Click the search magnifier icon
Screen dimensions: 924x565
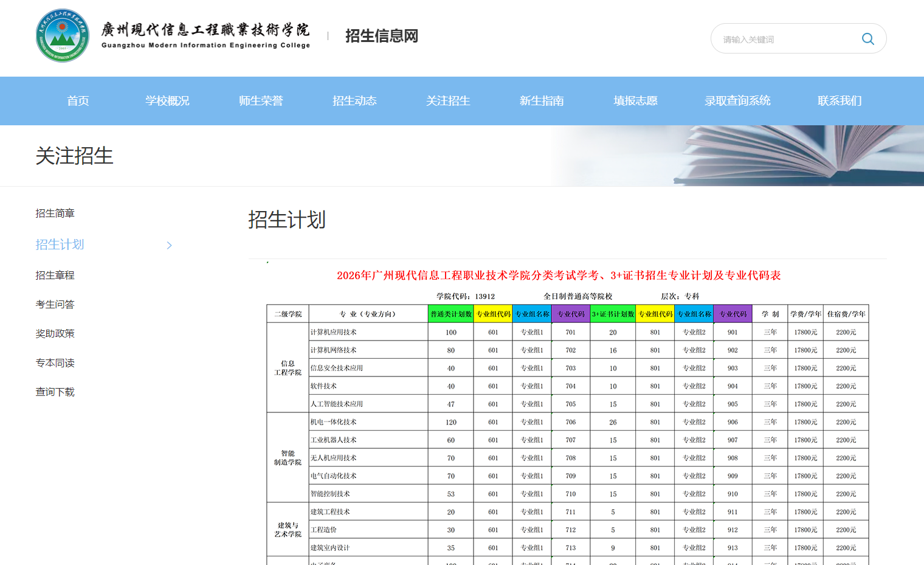(x=867, y=38)
